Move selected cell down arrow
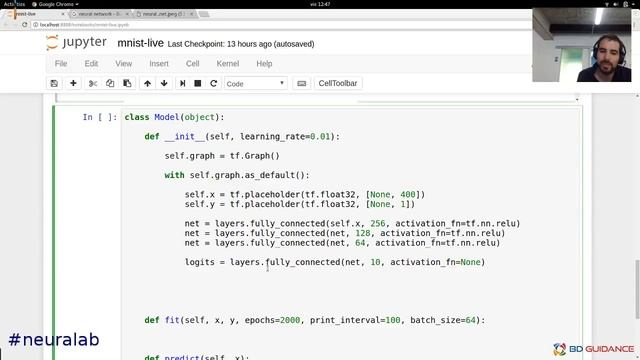 [164, 83]
